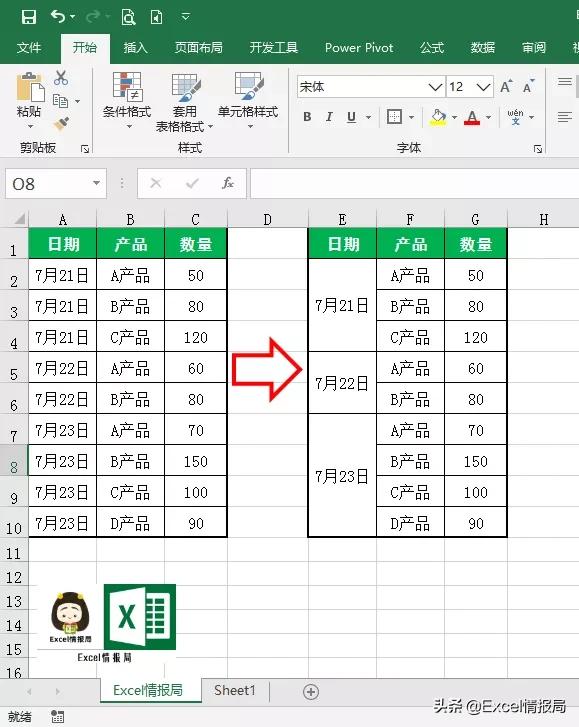This screenshot has width=579, height=727.
Task: Click the top align lines icon
Action: click(565, 82)
